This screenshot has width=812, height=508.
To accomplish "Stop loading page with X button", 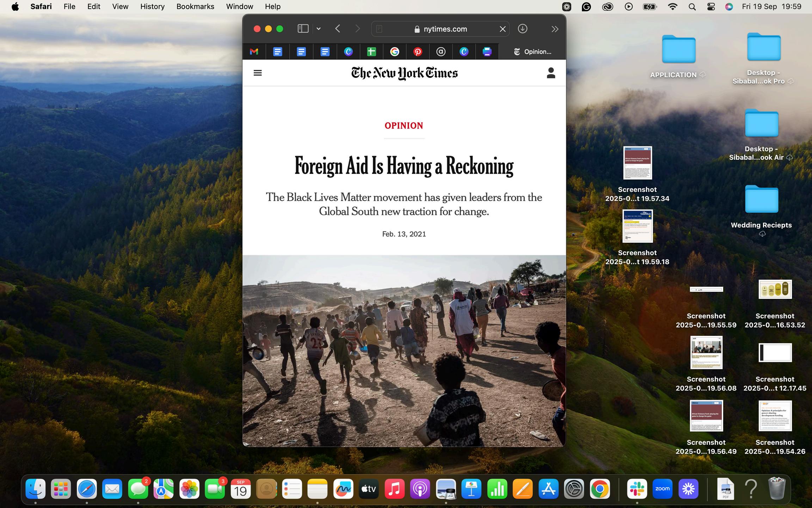I will 503,29.
